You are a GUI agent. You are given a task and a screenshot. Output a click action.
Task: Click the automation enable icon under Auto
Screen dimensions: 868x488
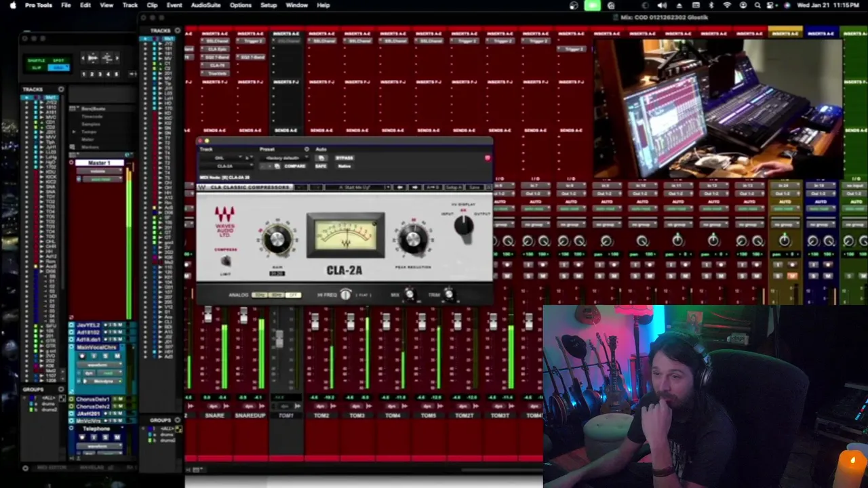point(321,158)
